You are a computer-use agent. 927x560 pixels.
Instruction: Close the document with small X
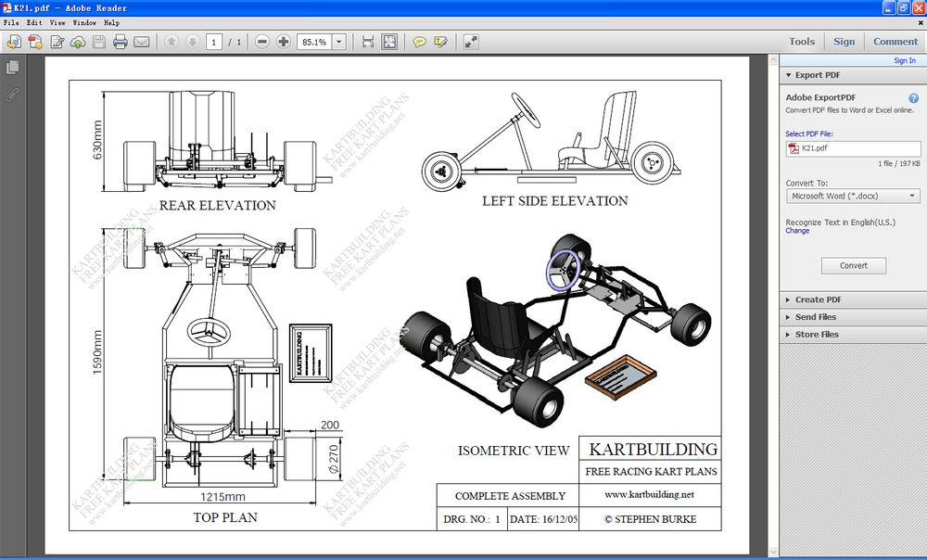[920, 22]
